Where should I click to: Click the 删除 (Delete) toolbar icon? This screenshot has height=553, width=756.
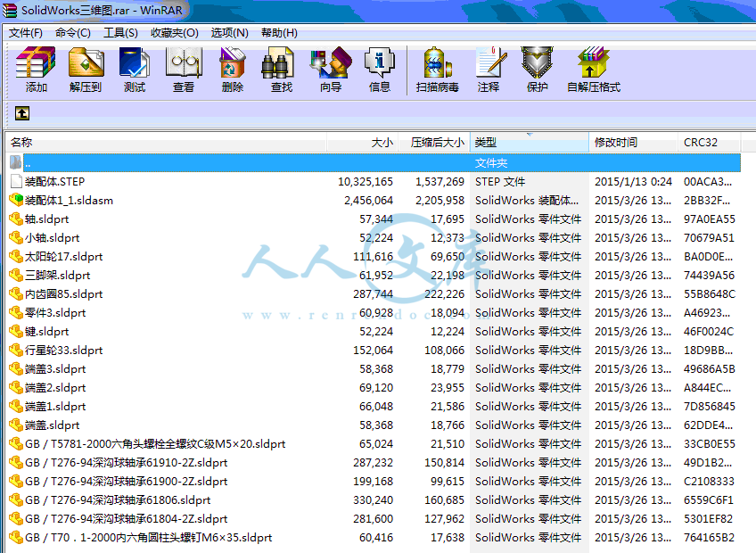click(233, 62)
